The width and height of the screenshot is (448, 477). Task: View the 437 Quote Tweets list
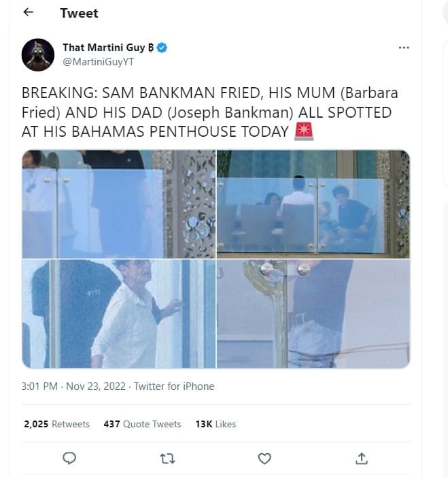click(142, 424)
